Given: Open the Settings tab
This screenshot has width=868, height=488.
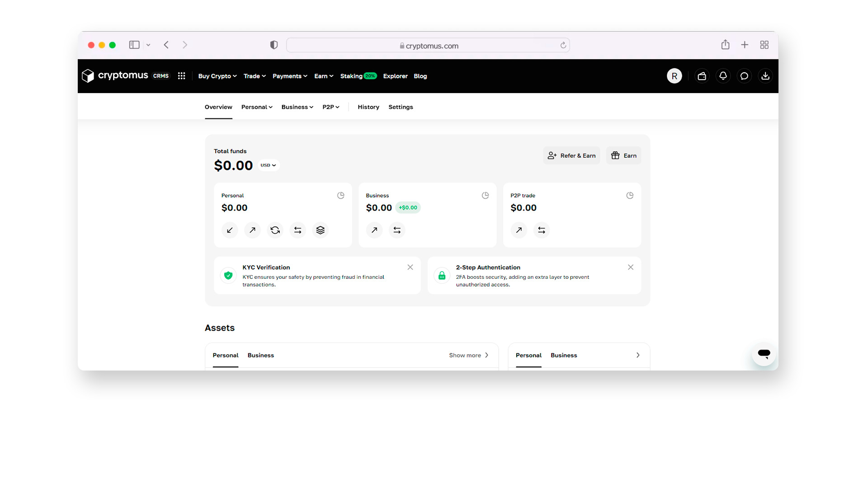Looking at the screenshot, I should (401, 107).
